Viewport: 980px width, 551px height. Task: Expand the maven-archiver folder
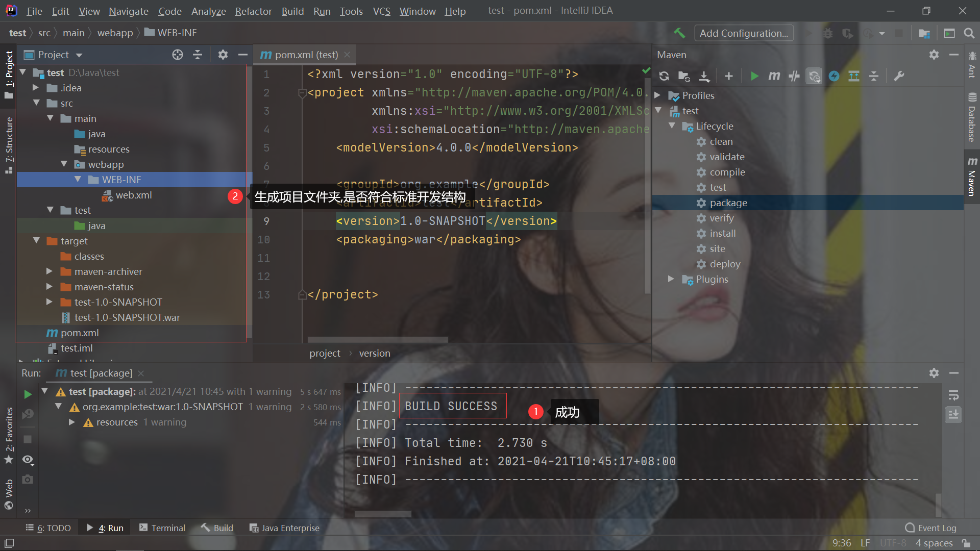point(50,271)
